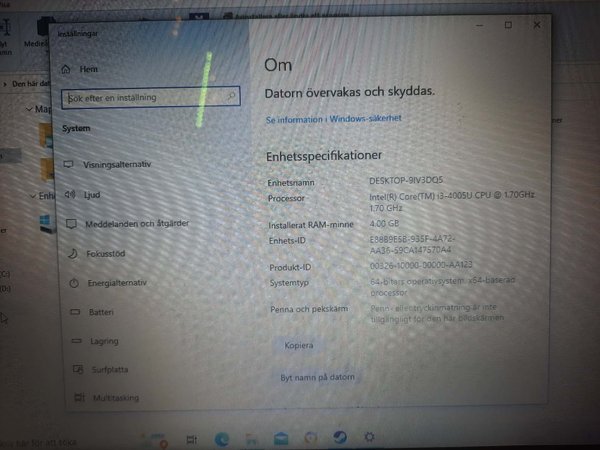Click the Byt namn på datorn button
The height and width of the screenshot is (450, 600).
tap(317, 377)
